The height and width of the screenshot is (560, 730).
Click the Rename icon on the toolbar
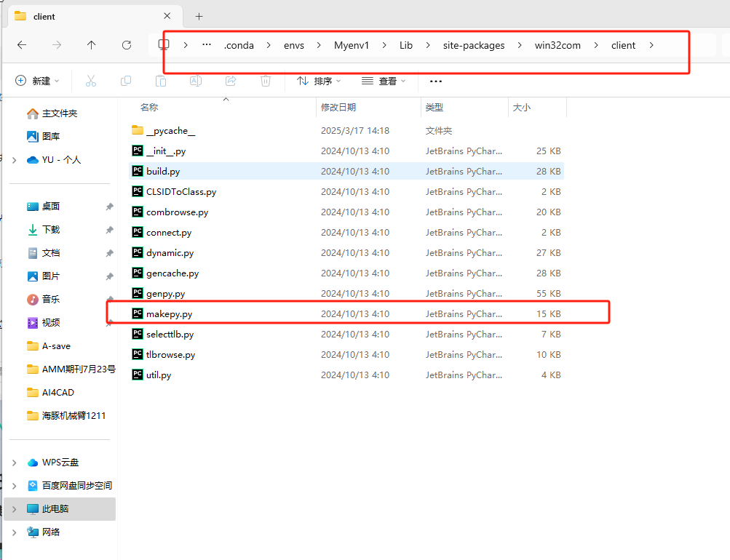click(195, 81)
